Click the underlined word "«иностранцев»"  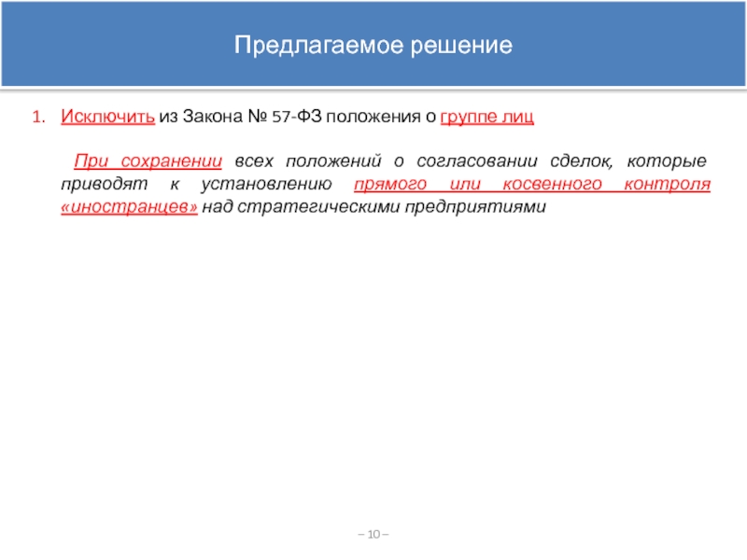[129, 206]
